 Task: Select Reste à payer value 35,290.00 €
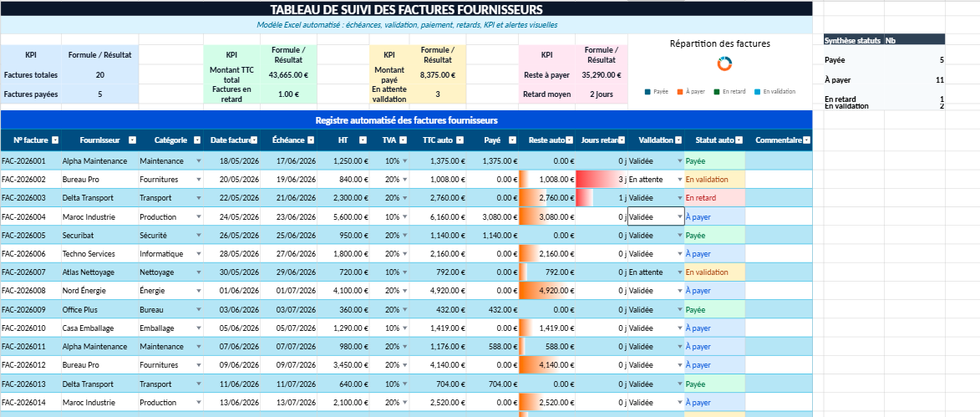click(601, 74)
